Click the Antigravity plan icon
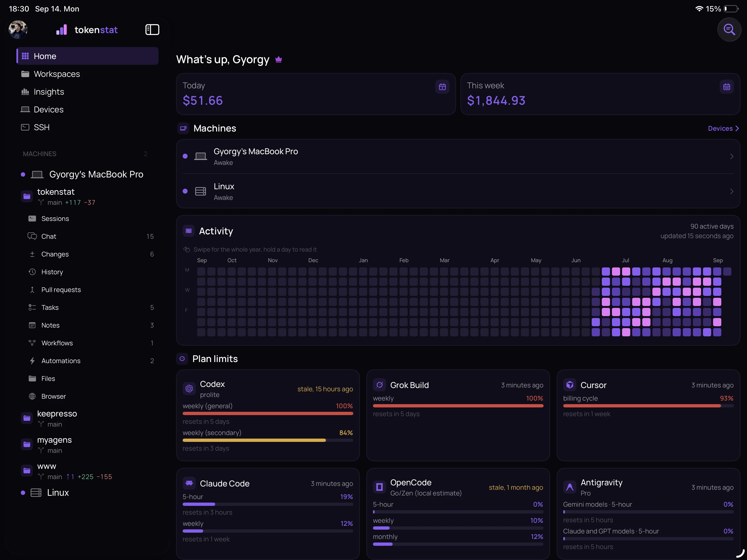 pyautogui.click(x=570, y=487)
